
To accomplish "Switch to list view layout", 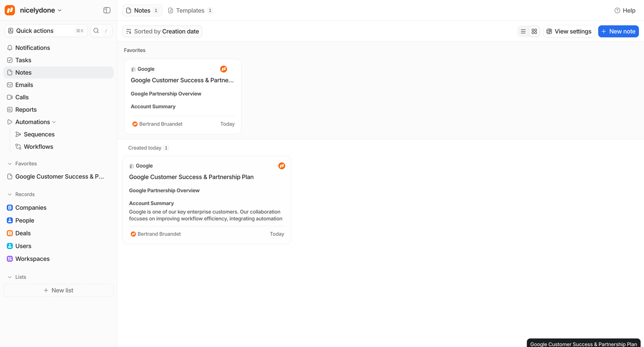I will [x=523, y=32].
